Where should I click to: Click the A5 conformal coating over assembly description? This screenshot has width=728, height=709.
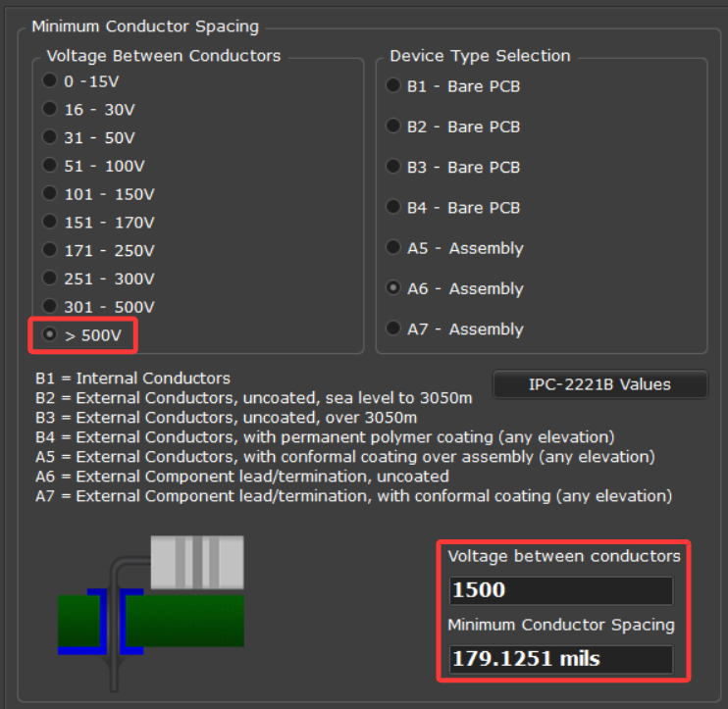pos(345,457)
